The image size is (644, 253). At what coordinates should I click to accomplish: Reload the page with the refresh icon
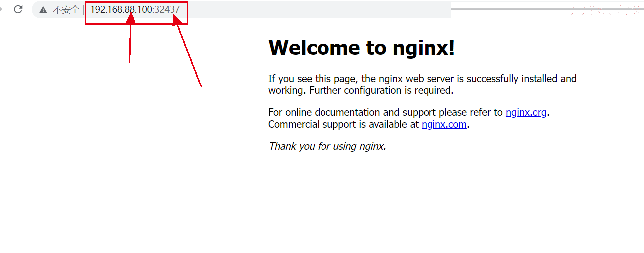[18, 9]
